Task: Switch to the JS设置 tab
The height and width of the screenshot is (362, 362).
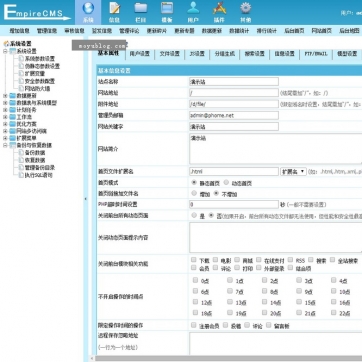Action: pos(197,54)
